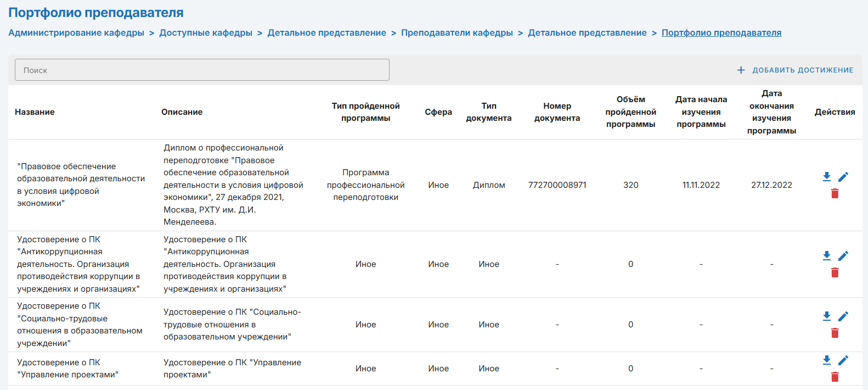Viewport: 868px width, 390px height.
Task: Select the Портфолио преподавателя breadcrumb link
Action: 722,33
